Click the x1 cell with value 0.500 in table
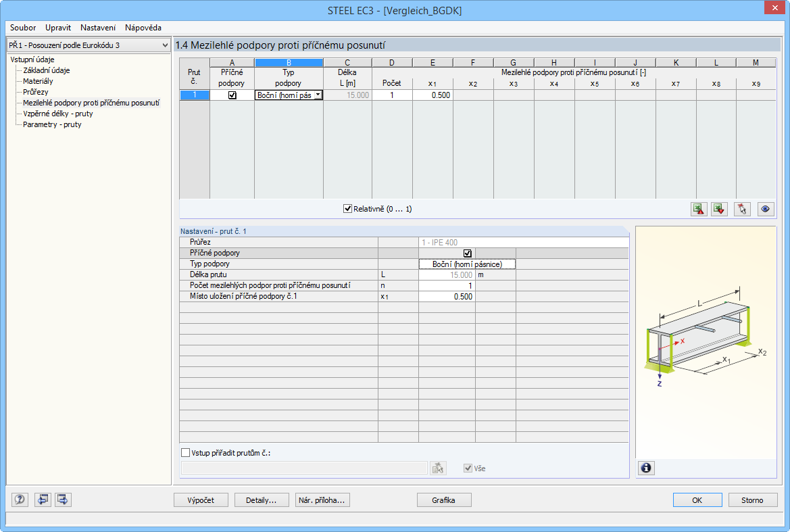This screenshot has height=532, width=790. click(x=433, y=95)
